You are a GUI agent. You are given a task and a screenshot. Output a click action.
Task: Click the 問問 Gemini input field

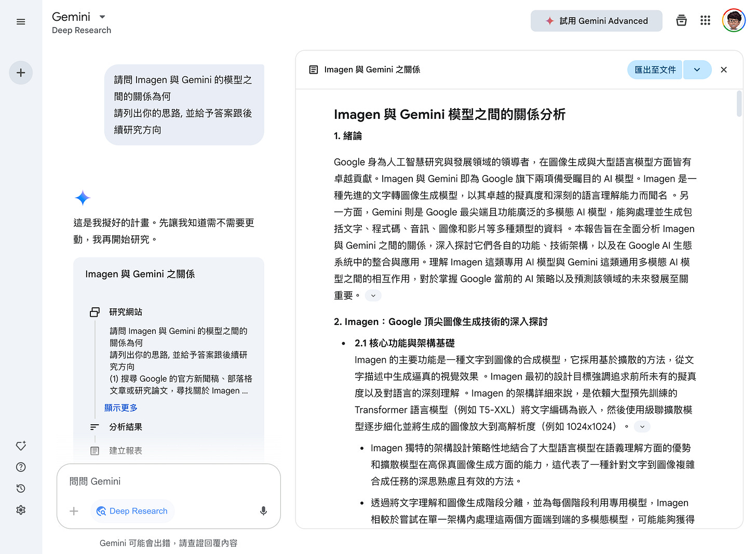169,481
